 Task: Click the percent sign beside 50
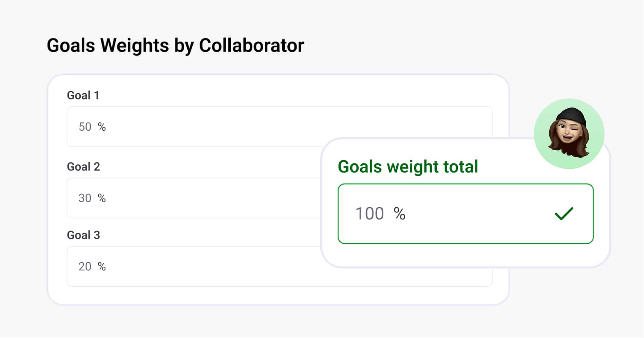102,127
